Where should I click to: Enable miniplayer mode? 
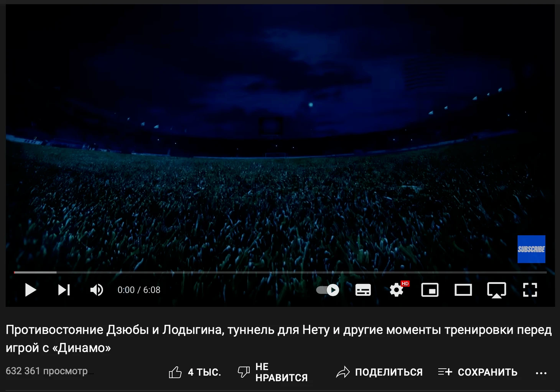(430, 290)
